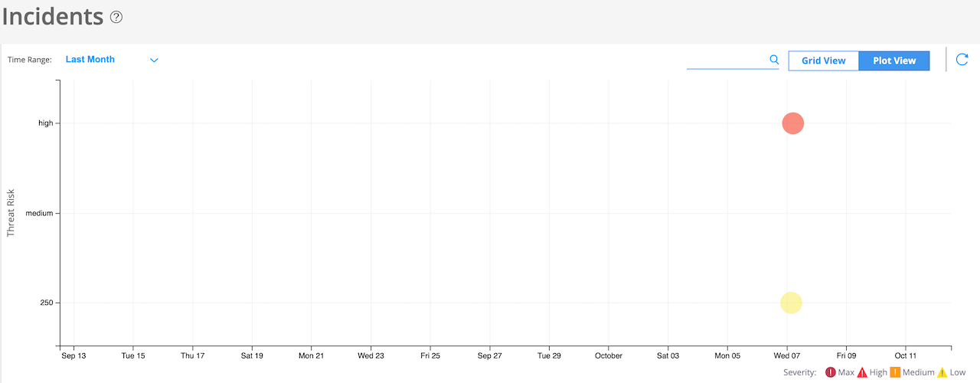980x383 pixels.
Task: Click the 'medium' y-axis label
Action: [x=39, y=213]
